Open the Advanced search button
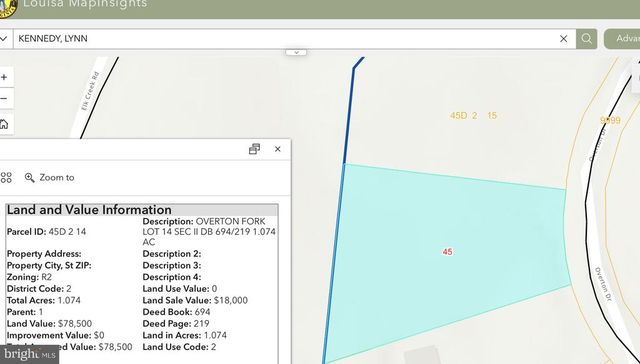This screenshot has height=364, width=640. [x=622, y=39]
